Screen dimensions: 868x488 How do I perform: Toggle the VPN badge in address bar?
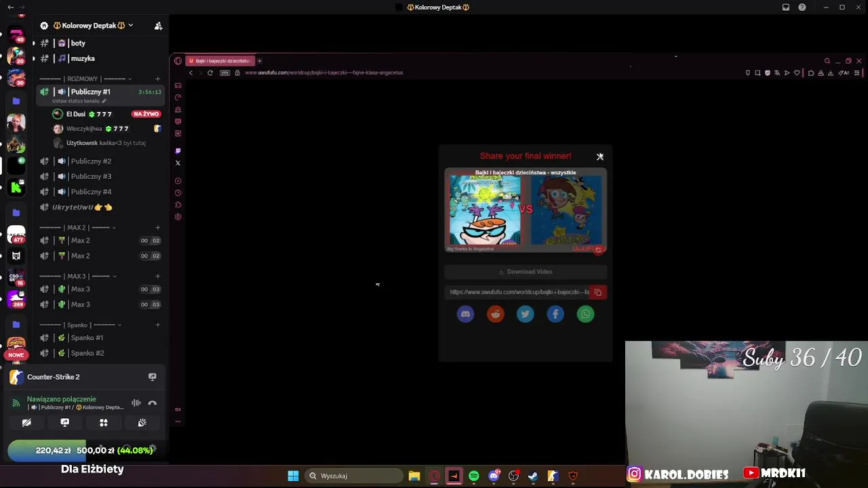click(224, 73)
